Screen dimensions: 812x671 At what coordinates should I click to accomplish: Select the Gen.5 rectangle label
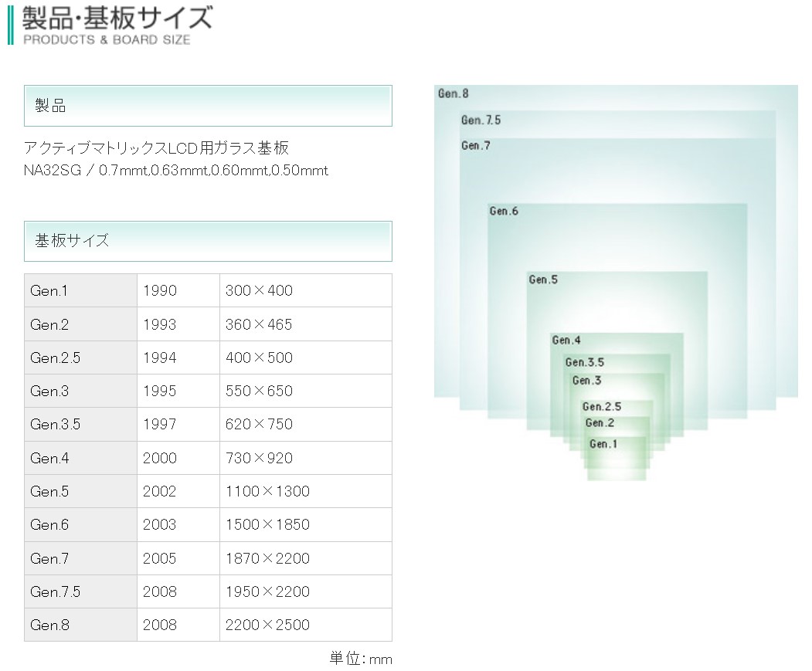543,280
